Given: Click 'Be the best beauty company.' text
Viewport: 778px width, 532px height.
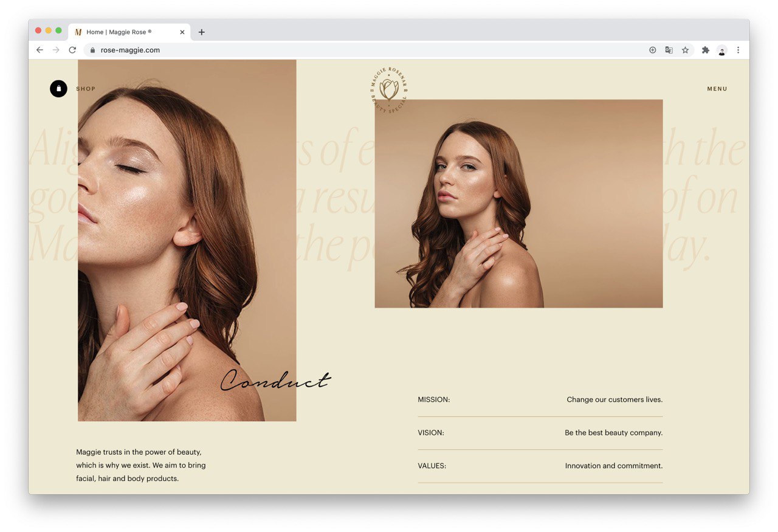Looking at the screenshot, I should pyautogui.click(x=614, y=433).
